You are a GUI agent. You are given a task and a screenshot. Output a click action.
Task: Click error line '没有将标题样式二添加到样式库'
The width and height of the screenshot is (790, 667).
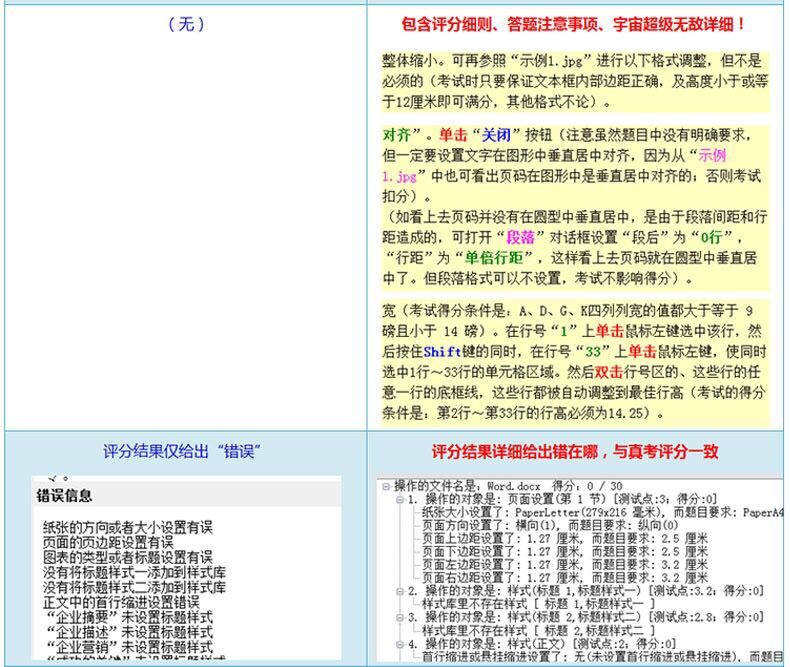[x=134, y=587]
